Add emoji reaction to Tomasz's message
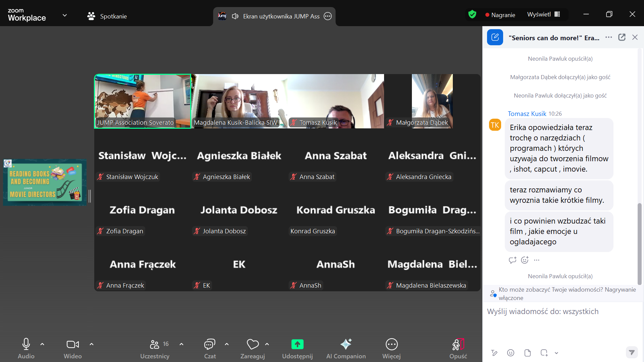The image size is (644, 362). [525, 260]
